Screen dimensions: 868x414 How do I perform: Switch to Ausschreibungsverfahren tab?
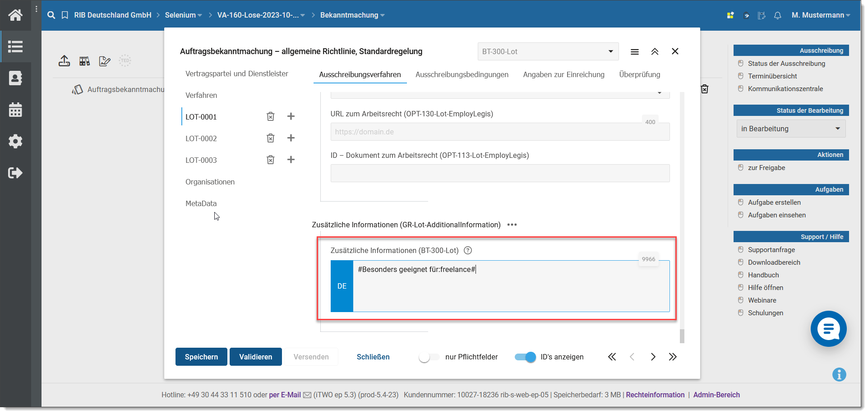coord(360,74)
